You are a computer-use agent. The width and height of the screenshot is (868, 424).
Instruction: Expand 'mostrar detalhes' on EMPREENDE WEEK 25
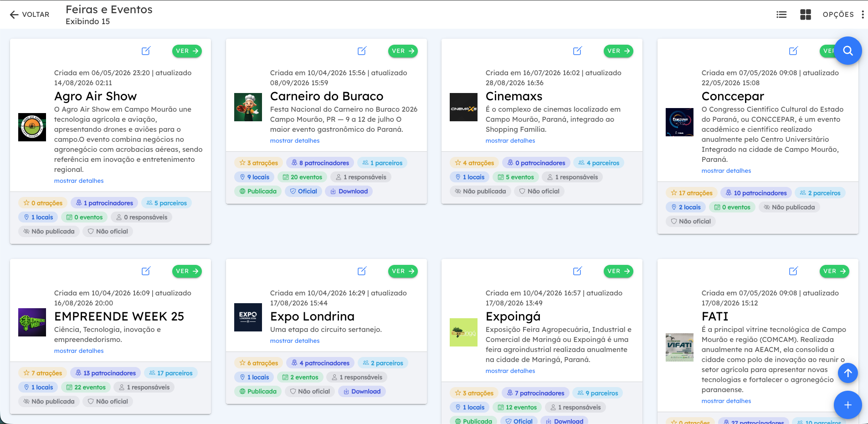79,351
